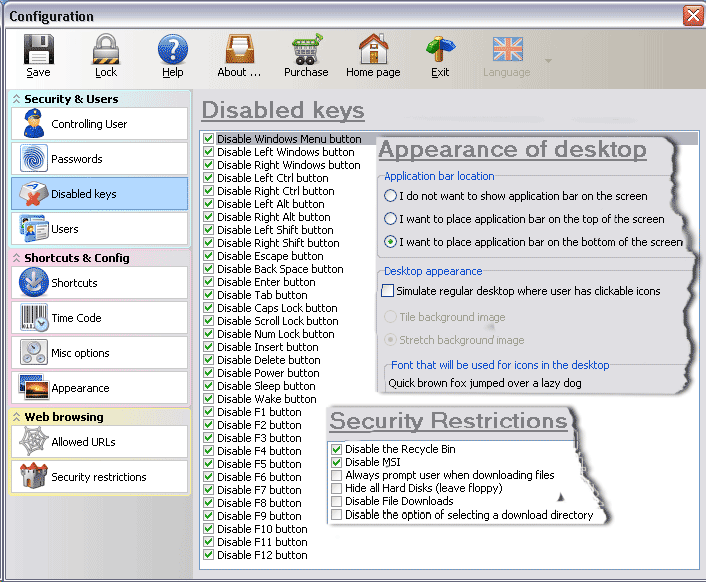This screenshot has width=706, height=582.
Task: Select Time Code in the sidebar
Action: pyautogui.click(x=100, y=318)
